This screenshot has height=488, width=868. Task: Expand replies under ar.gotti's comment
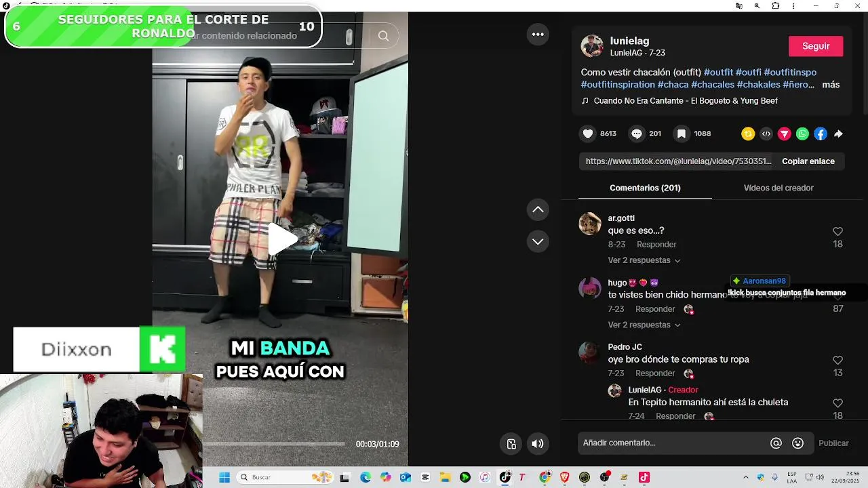pyautogui.click(x=644, y=260)
